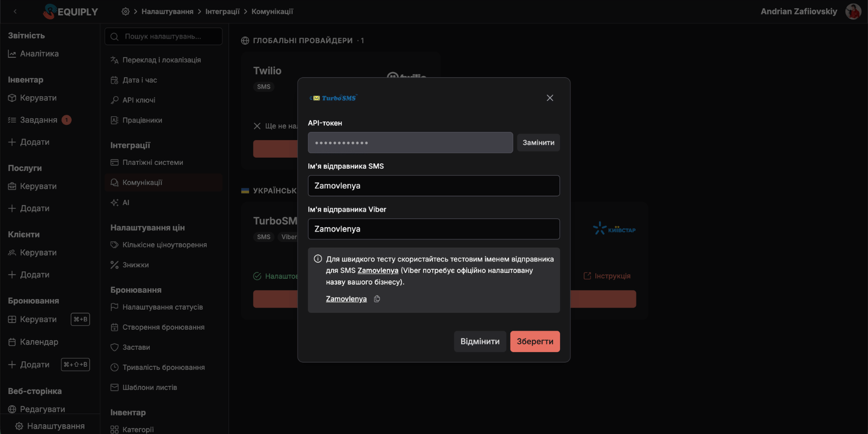Viewport: 868px width, 434px height.
Task: Save settings with the Зберегти button
Action: (535, 341)
